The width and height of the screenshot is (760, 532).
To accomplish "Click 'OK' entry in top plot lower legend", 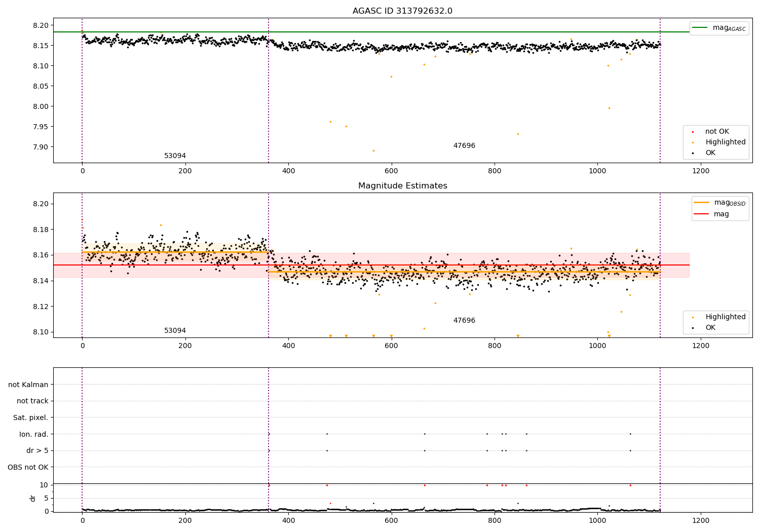I will 710,153.
